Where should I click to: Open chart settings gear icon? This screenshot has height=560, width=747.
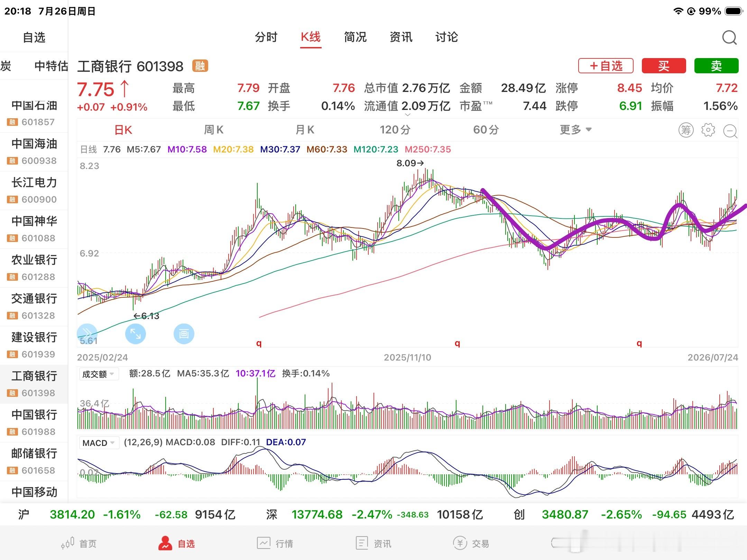pos(708,130)
